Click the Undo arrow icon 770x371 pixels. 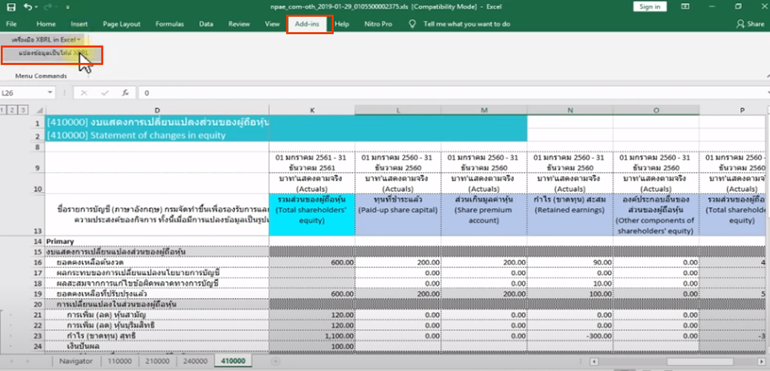point(28,7)
